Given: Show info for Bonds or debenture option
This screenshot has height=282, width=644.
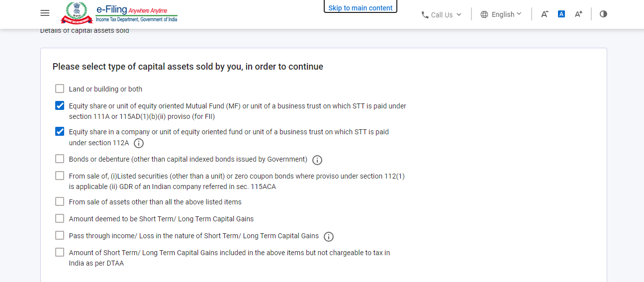Looking at the screenshot, I should pos(317,160).
